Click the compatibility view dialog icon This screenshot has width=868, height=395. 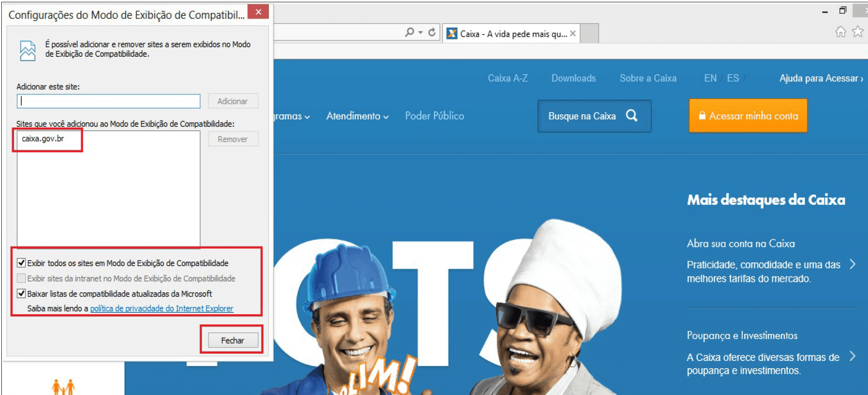28,50
